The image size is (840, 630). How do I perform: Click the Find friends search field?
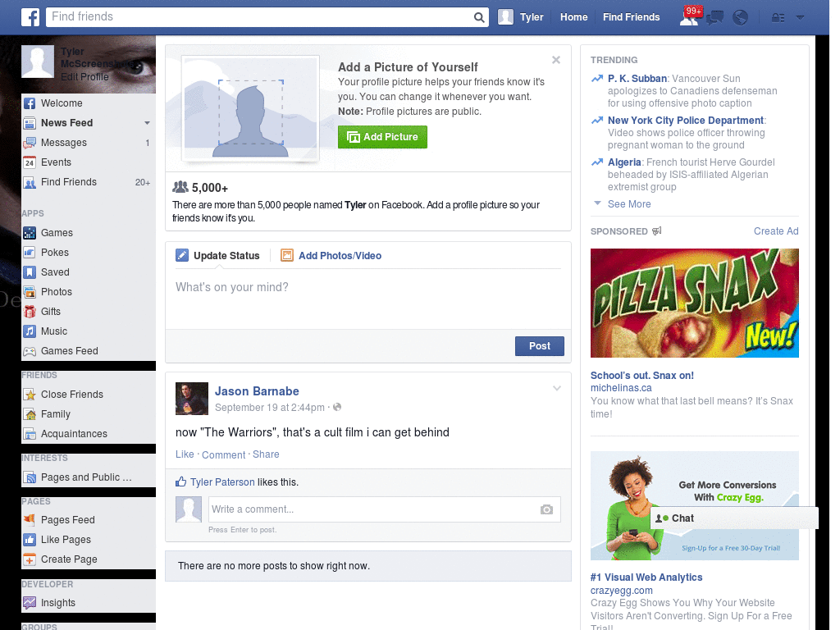point(258,17)
